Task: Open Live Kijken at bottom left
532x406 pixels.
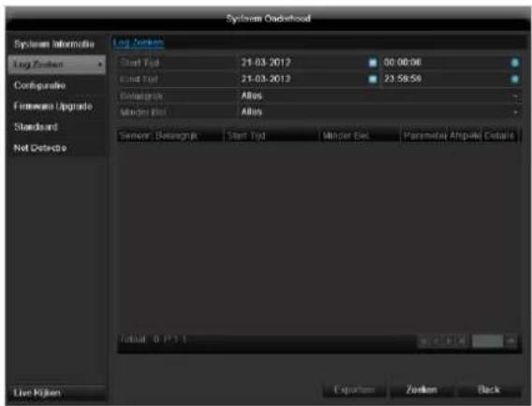Action: [x=56, y=393]
